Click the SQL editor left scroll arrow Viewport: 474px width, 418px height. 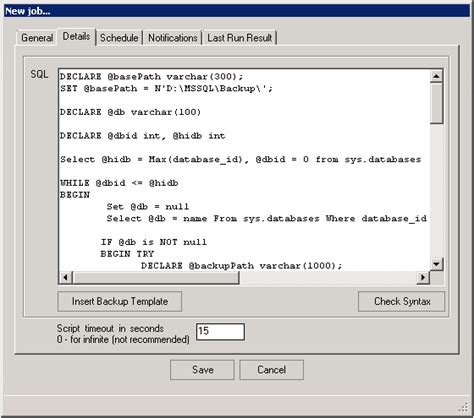tap(66, 277)
